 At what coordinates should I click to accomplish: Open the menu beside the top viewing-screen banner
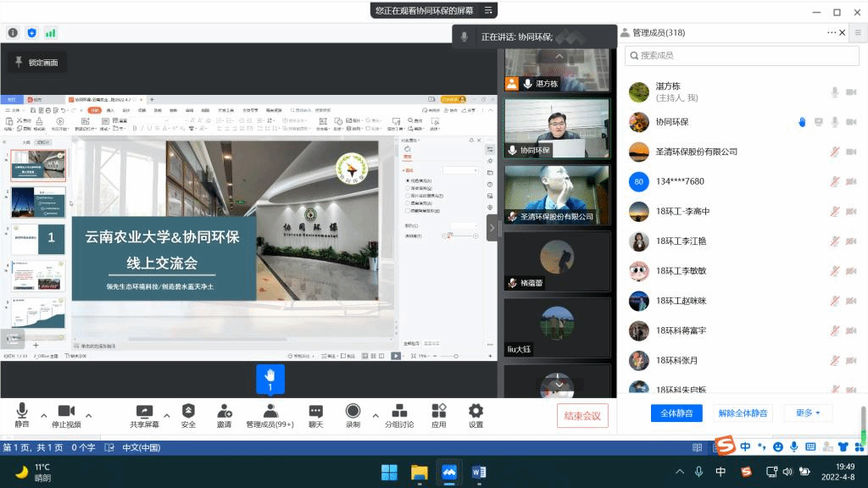488,10
